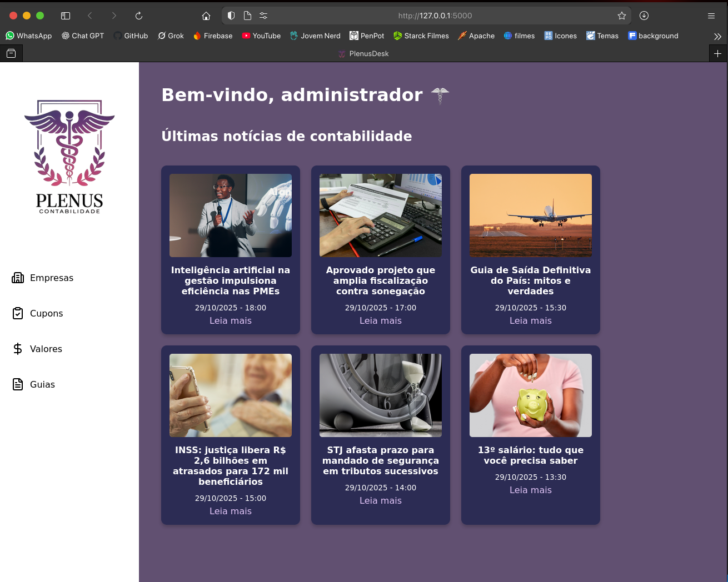Image resolution: width=728 pixels, height=582 pixels.
Task: Expand the bookmarks overflow chevron
Action: point(717,36)
